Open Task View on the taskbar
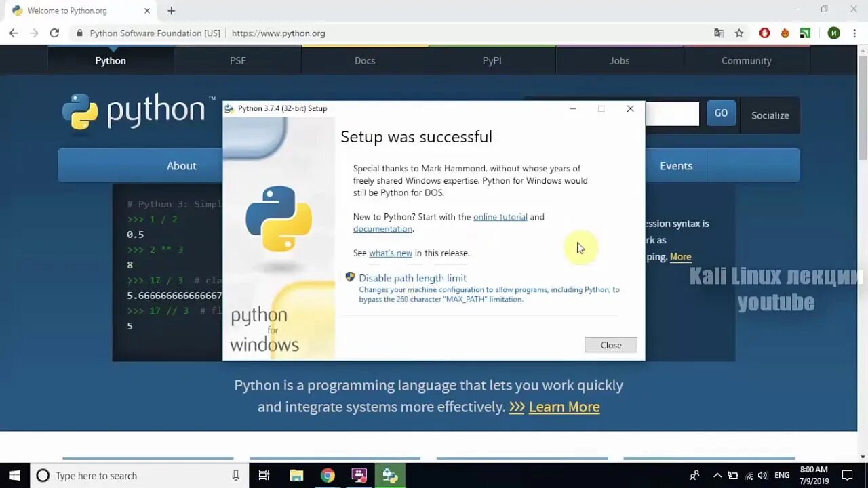Screen dimensions: 868x488 coord(264,475)
